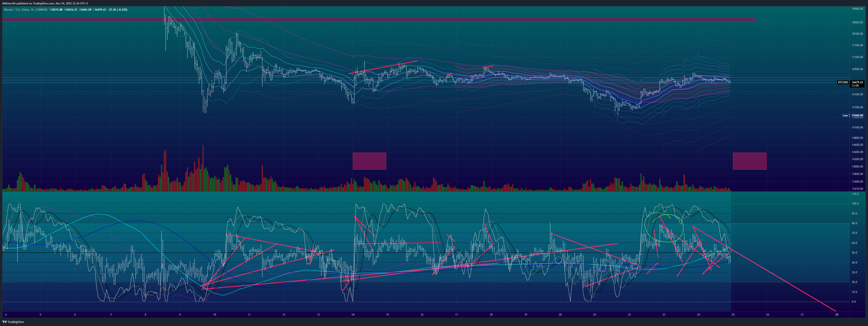The width and height of the screenshot is (868, 326).
Task: Click the 18100.00 price axis label
Action: pyautogui.click(x=857, y=34)
